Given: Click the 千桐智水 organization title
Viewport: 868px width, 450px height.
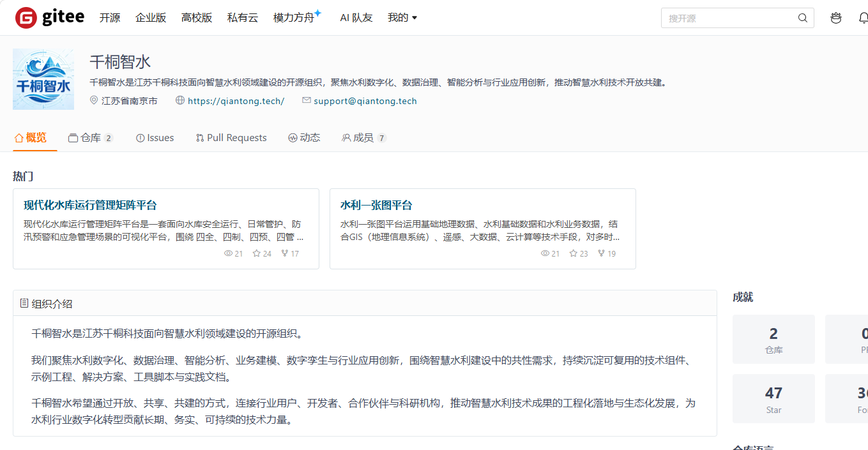Looking at the screenshot, I should tap(120, 62).
